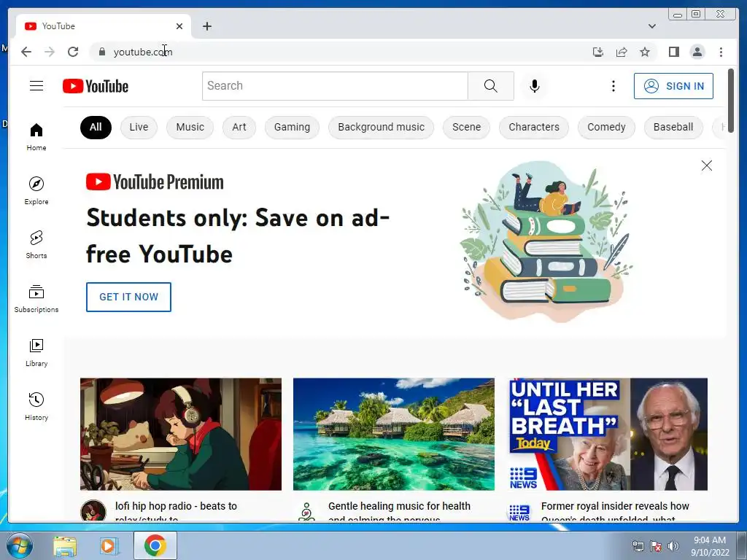Select the Art filter chip
The image size is (747, 560).
pyautogui.click(x=239, y=127)
